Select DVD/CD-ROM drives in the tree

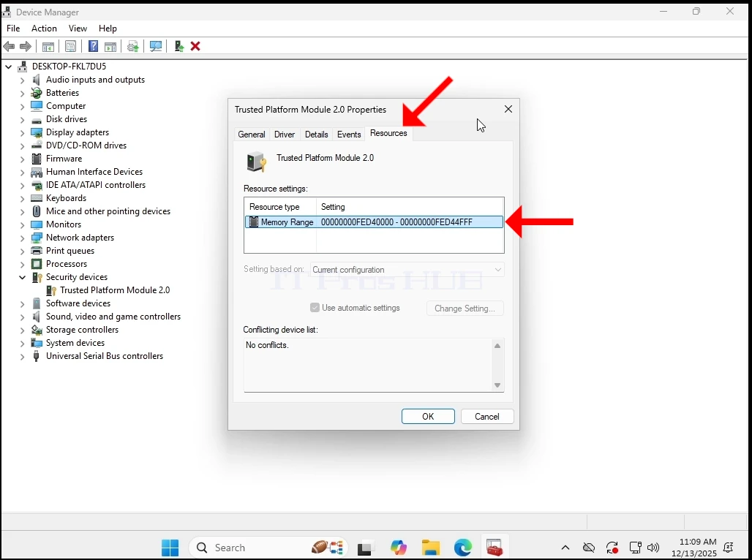pyautogui.click(x=86, y=145)
